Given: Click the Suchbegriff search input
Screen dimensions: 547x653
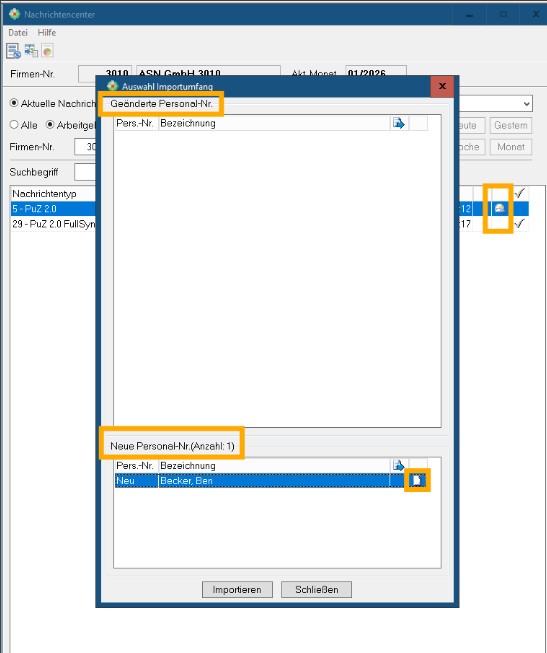Looking at the screenshot, I should pos(85,172).
